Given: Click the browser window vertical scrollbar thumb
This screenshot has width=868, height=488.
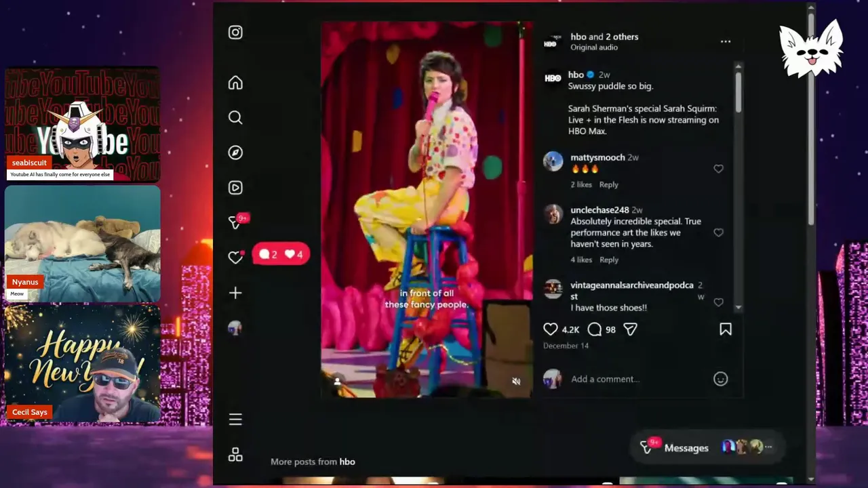Looking at the screenshot, I should [811, 119].
